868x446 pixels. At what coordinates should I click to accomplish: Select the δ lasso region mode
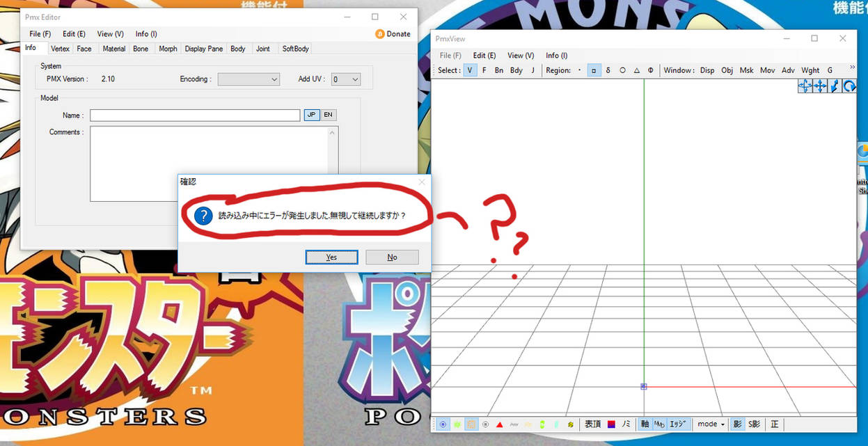[x=608, y=70]
